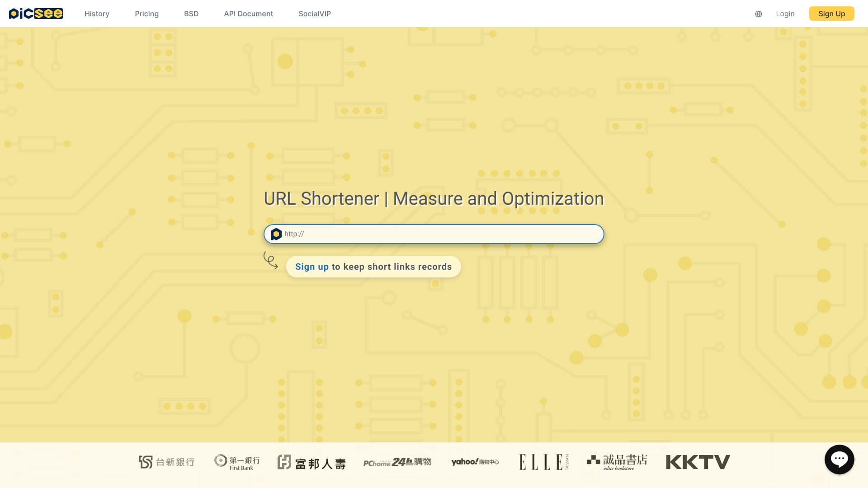Open the History menu item
The width and height of the screenshot is (868, 488).
(x=97, y=14)
